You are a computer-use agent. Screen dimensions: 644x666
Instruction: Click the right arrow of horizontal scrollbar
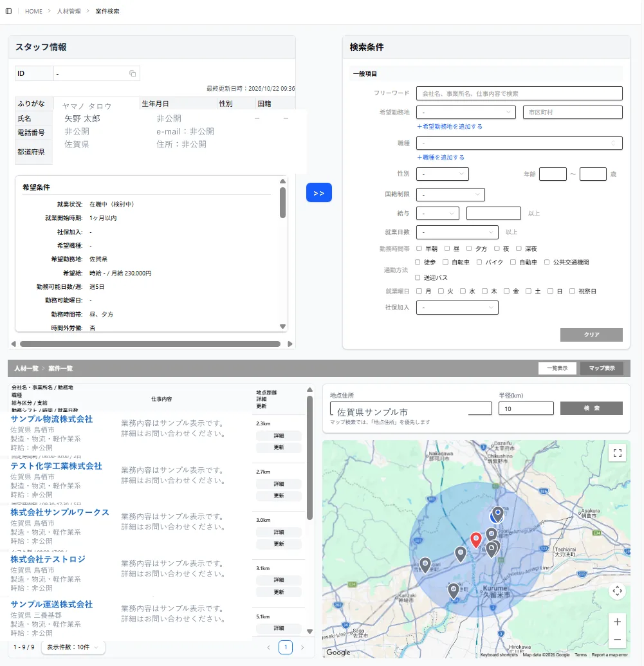(290, 344)
